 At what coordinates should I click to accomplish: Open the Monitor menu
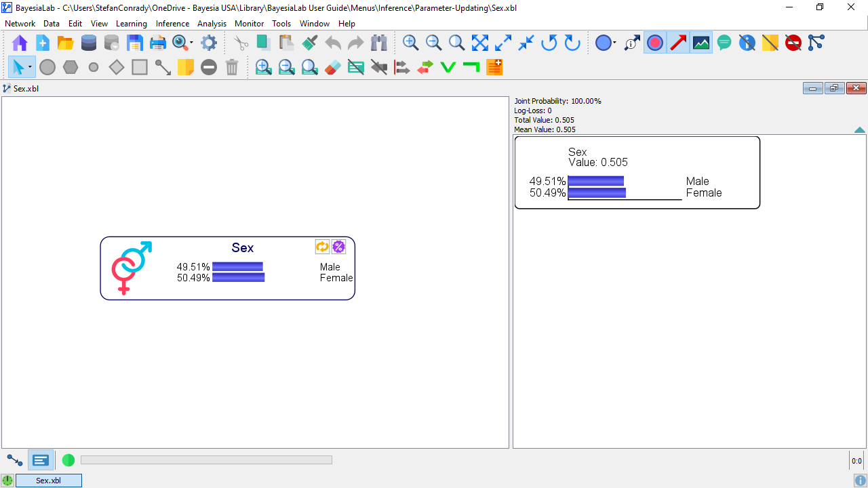[249, 24]
